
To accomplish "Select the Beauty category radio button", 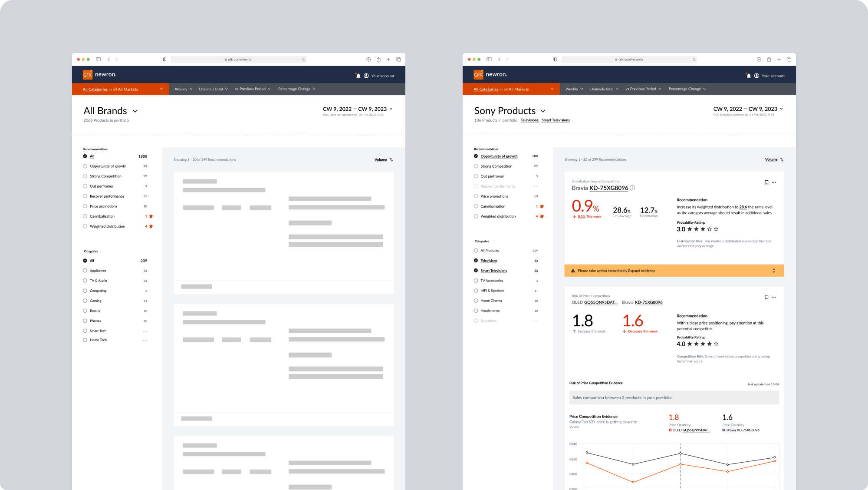I will 85,311.
